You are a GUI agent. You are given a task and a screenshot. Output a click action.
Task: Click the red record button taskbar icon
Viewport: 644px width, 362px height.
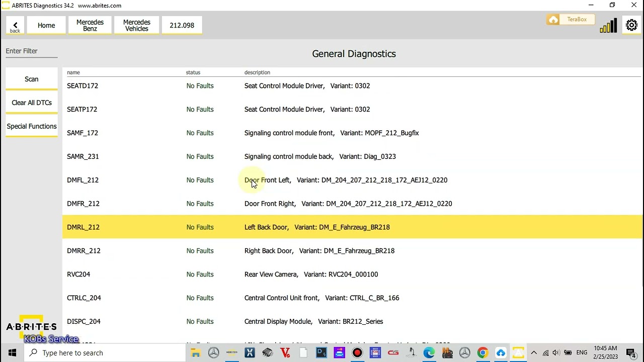(x=357, y=353)
